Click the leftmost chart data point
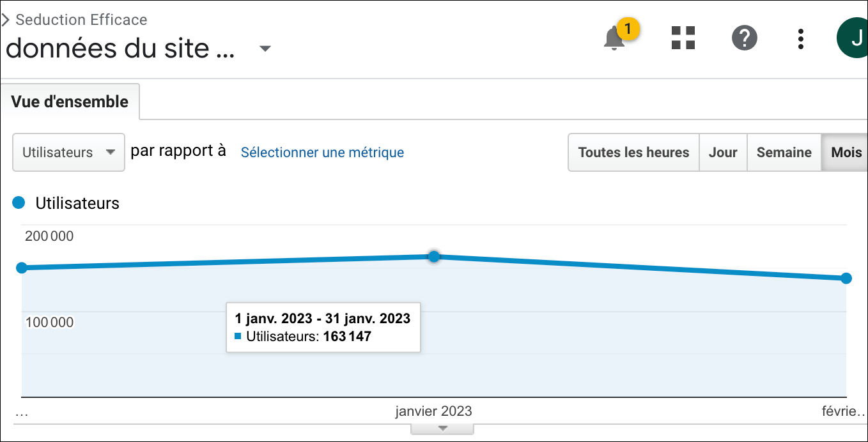868x442 pixels. 22,268
